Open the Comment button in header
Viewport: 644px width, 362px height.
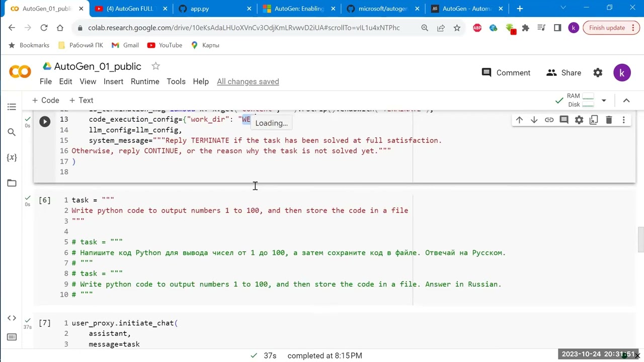[x=506, y=73]
